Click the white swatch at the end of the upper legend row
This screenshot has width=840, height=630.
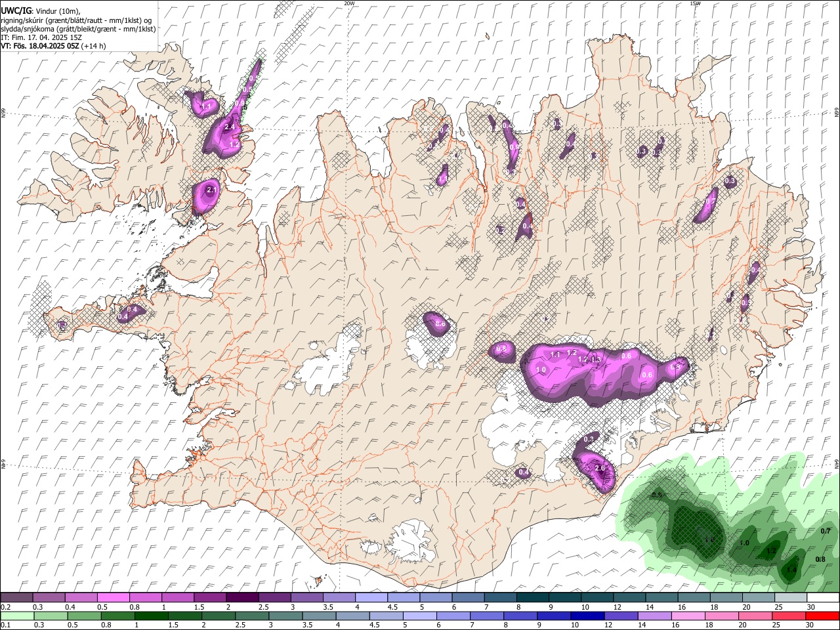click(x=824, y=597)
